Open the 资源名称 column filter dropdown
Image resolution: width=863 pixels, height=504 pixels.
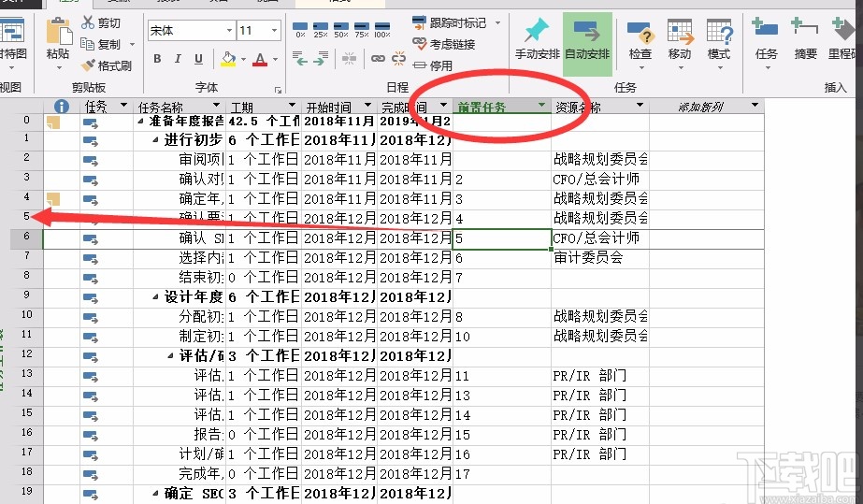coord(640,105)
